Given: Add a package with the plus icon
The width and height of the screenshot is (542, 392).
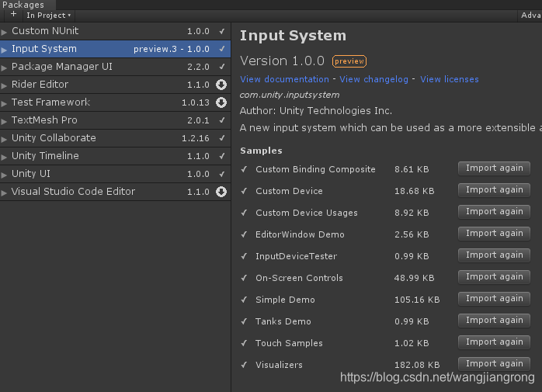Looking at the screenshot, I should (13, 14).
